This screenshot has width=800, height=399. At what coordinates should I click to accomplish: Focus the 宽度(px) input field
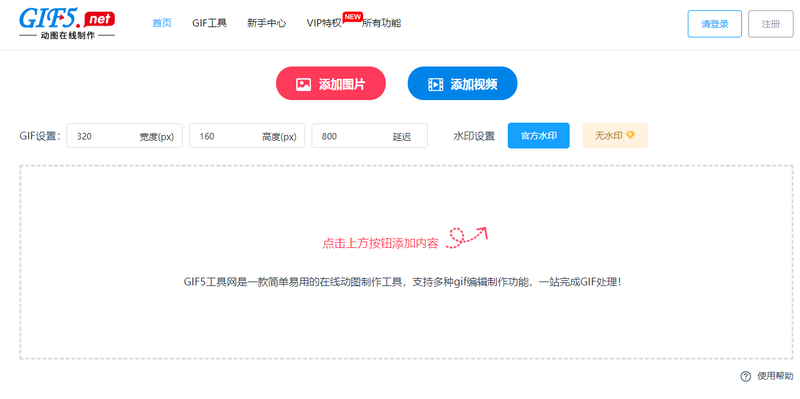tap(124, 136)
